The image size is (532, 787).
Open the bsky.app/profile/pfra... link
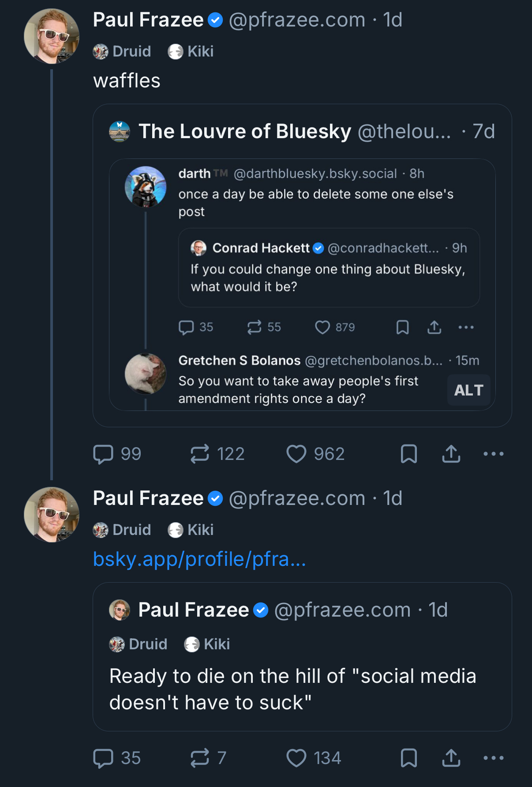coord(199,559)
